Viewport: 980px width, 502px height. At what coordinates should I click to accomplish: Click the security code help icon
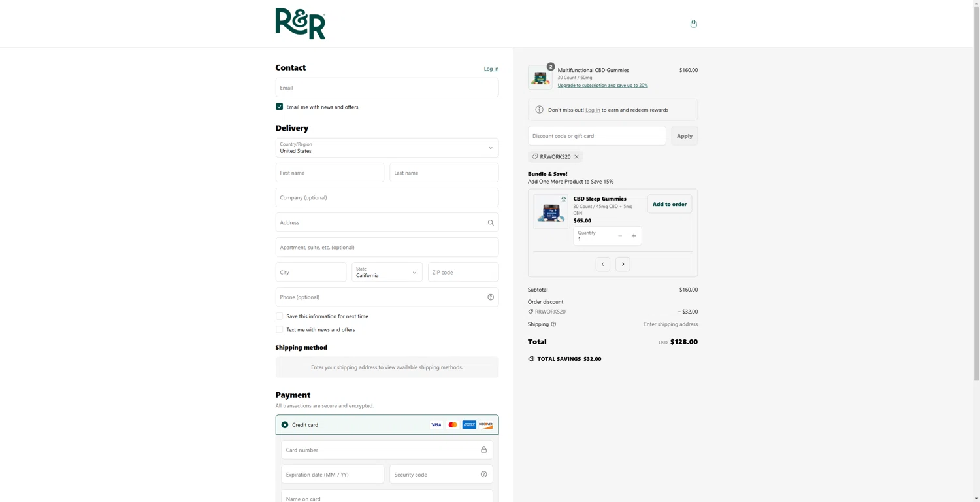pyautogui.click(x=483, y=475)
